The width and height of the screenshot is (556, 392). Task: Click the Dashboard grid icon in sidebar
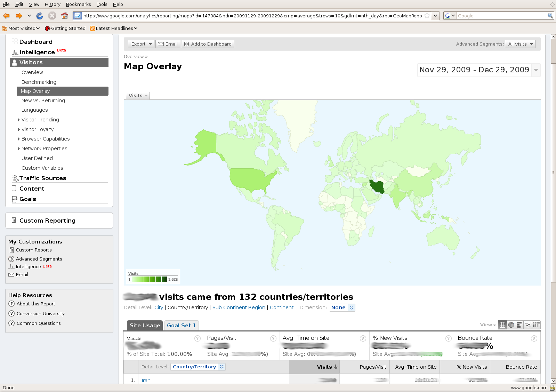tap(15, 41)
